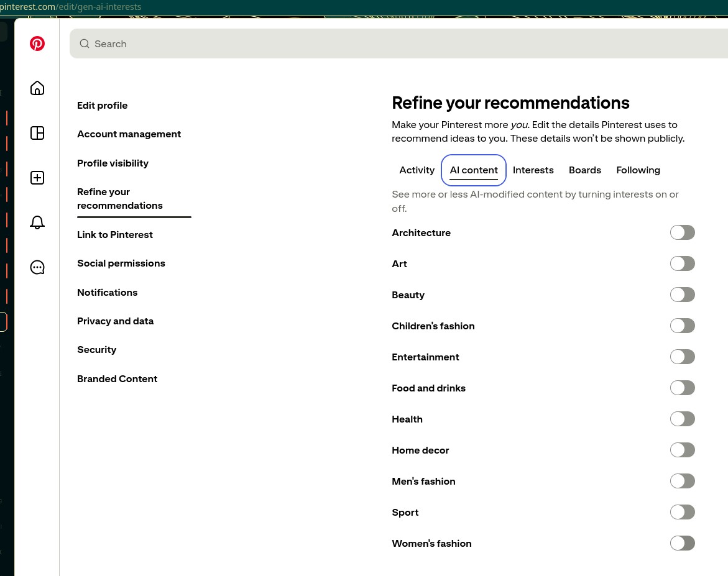Go to Social permissions
The width and height of the screenshot is (728, 576).
coord(121,263)
